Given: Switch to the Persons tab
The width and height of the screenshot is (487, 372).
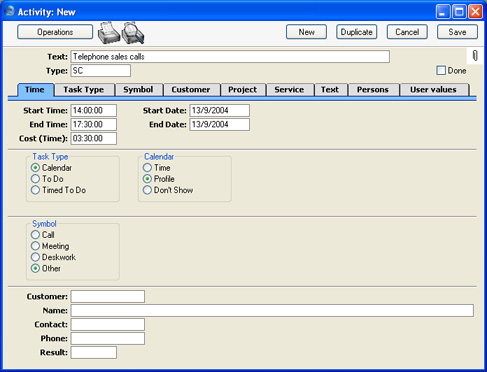Looking at the screenshot, I should click(373, 90).
